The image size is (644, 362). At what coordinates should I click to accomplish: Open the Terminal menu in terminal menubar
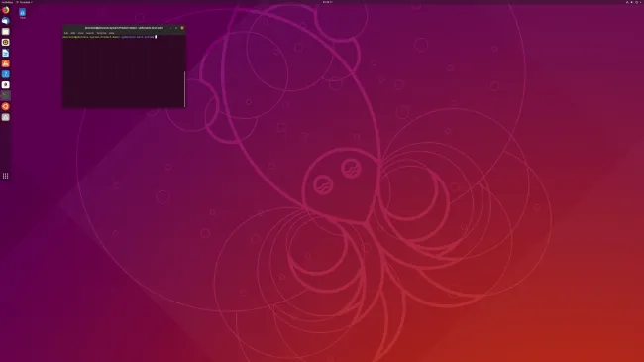pyautogui.click(x=101, y=33)
